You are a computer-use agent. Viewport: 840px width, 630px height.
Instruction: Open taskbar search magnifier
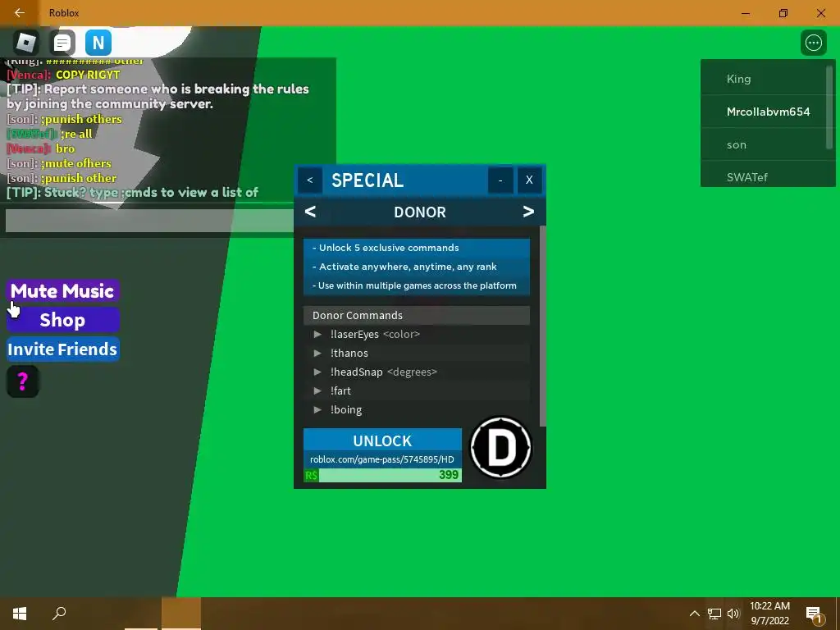tap(59, 614)
